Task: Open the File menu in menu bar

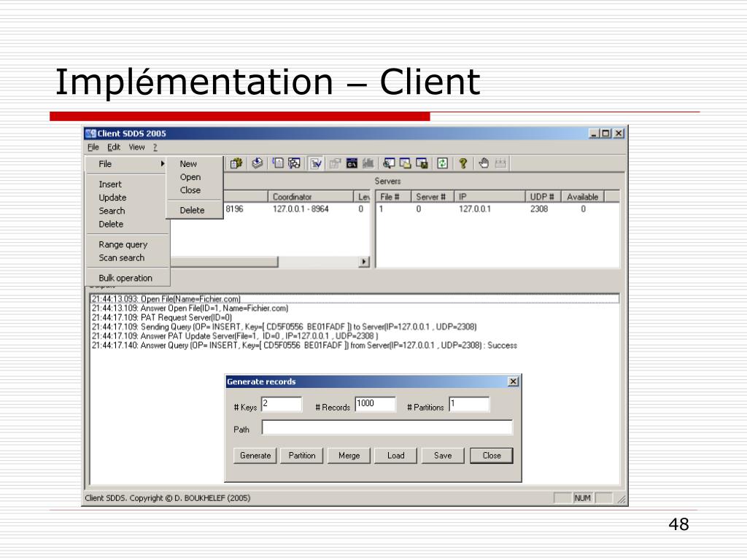Action: click(x=93, y=147)
